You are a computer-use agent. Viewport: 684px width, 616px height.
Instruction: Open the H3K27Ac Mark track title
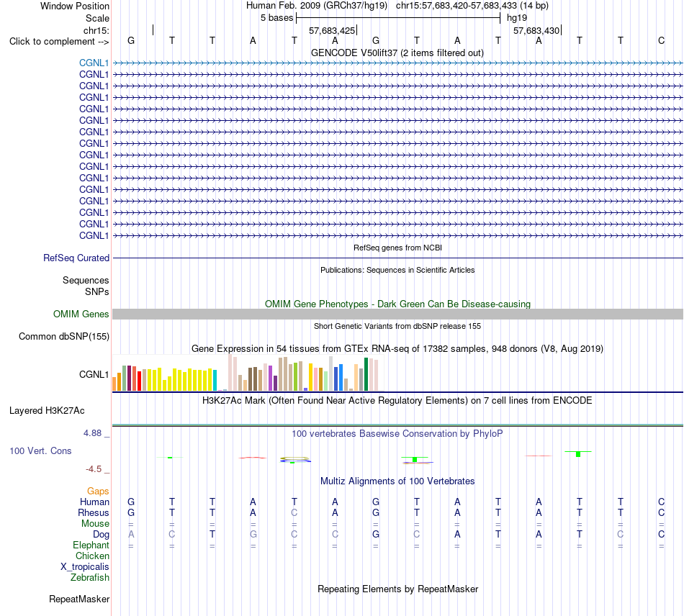coord(397,401)
